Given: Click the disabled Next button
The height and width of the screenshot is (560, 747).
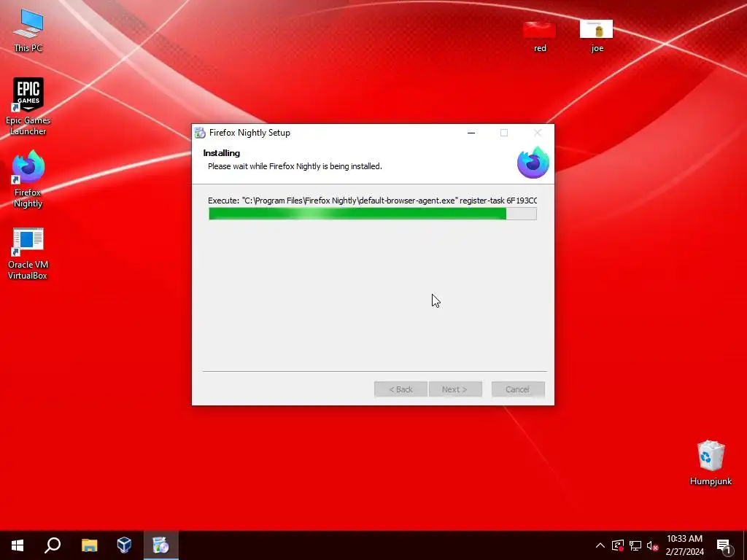Looking at the screenshot, I should pos(455,389).
